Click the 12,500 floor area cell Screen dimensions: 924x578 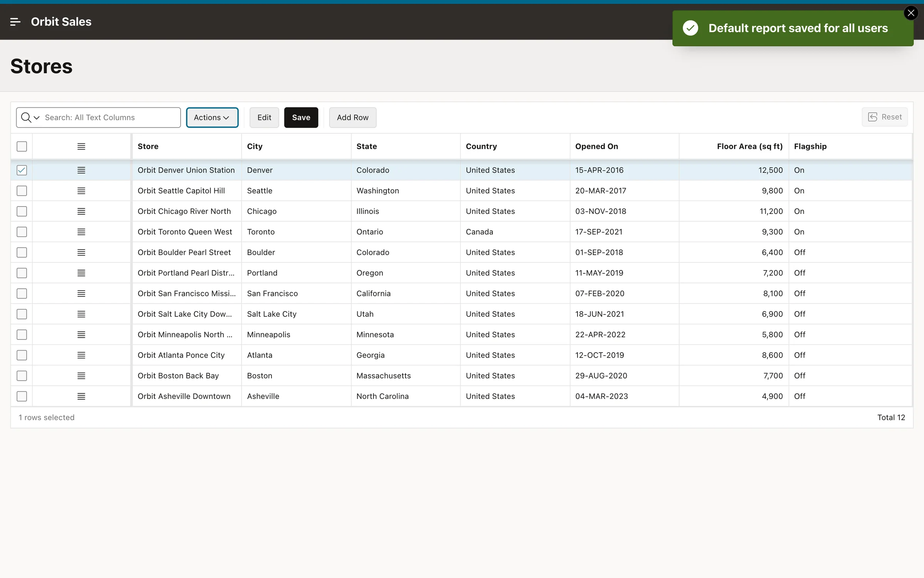click(734, 170)
